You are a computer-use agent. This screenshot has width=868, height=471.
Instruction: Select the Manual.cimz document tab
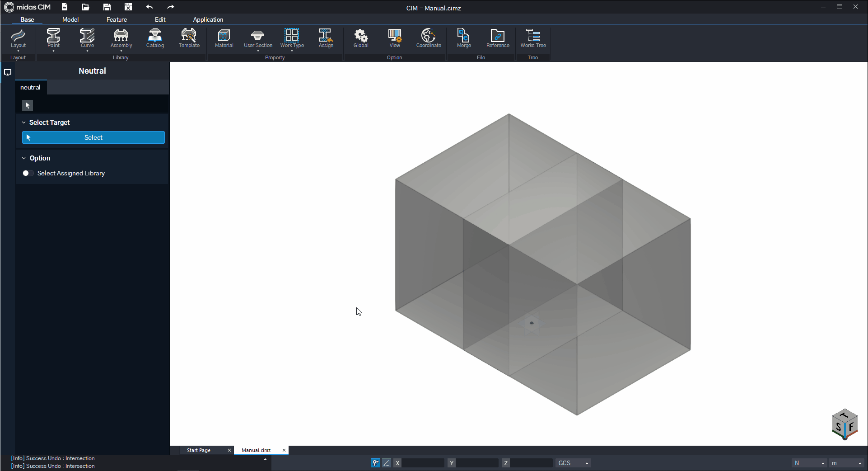(x=256, y=450)
